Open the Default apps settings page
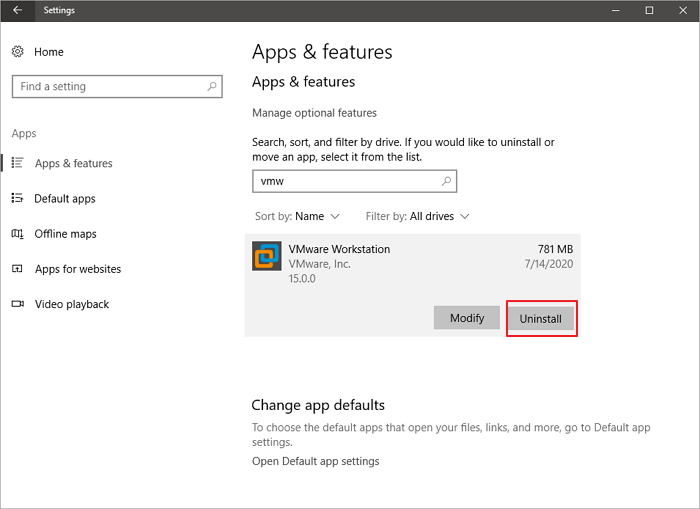Screen dimensions: 700x509 65,198
